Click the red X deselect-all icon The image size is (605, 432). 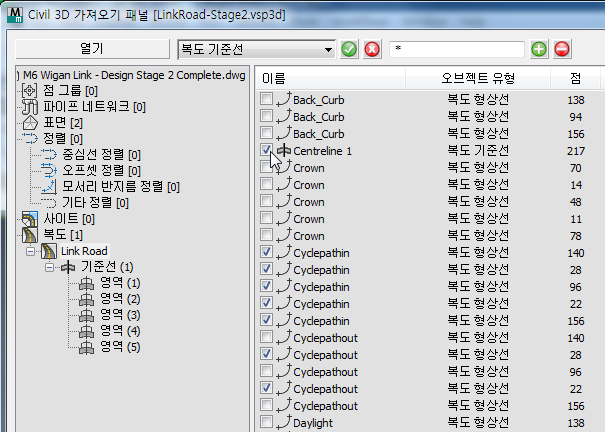tap(372, 49)
